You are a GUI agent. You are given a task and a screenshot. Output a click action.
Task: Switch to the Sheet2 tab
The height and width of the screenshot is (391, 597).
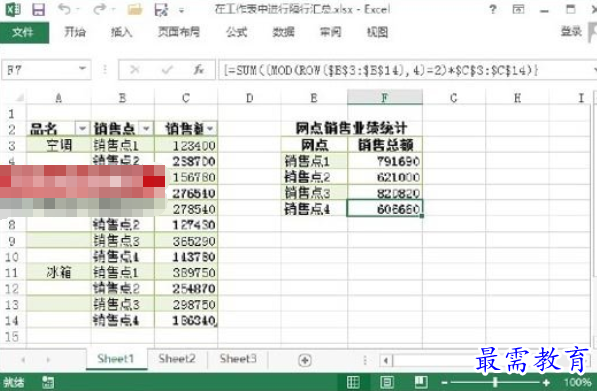(x=177, y=359)
